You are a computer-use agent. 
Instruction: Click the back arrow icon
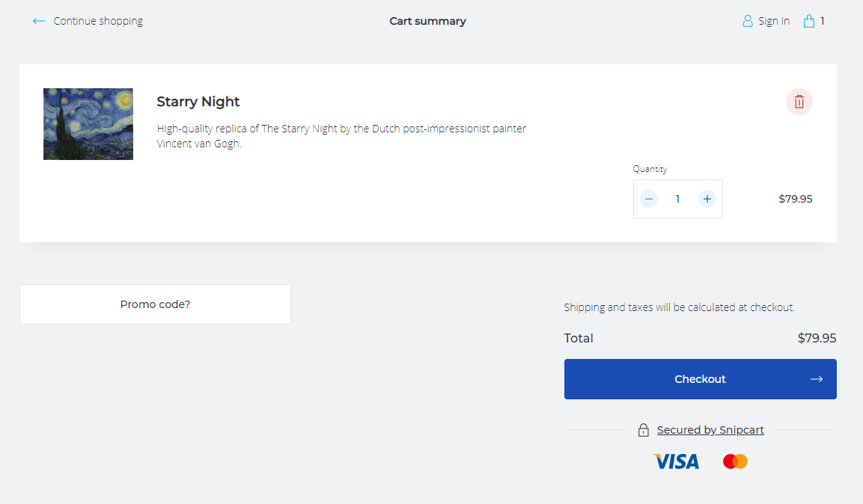[39, 21]
